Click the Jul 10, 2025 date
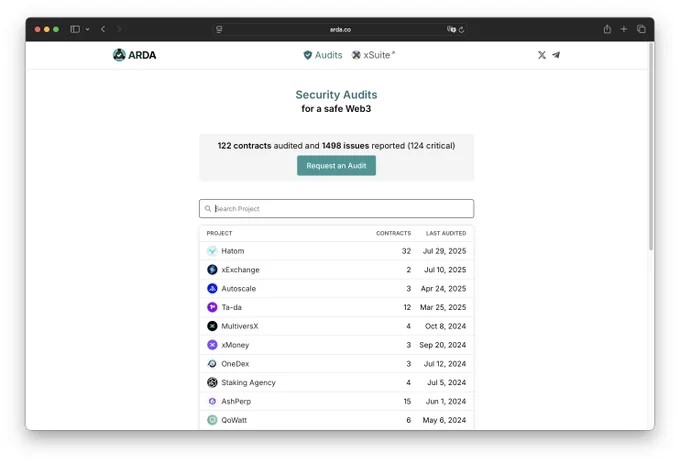Screen dimensions: 680x464 click(x=445, y=270)
